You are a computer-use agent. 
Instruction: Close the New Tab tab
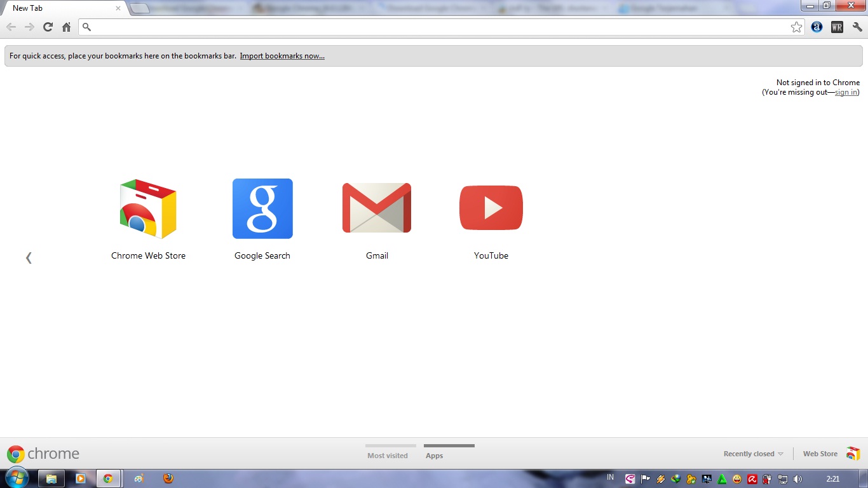[118, 8]
